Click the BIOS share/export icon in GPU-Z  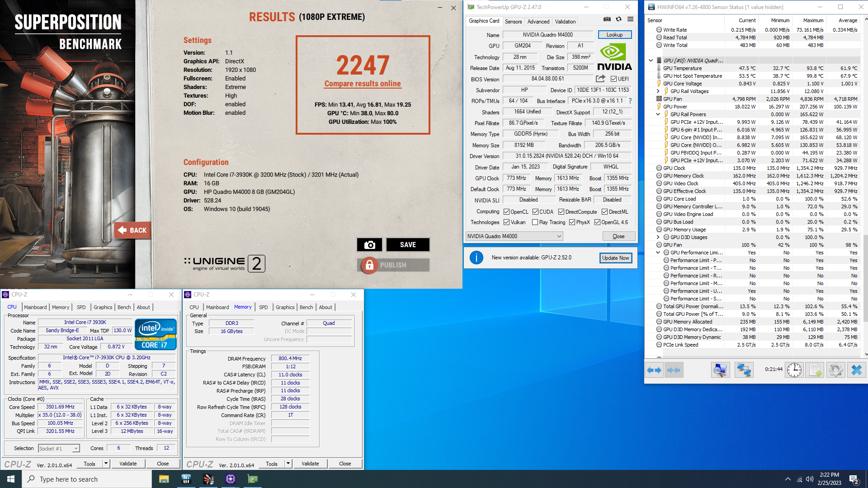click(600, 79)
